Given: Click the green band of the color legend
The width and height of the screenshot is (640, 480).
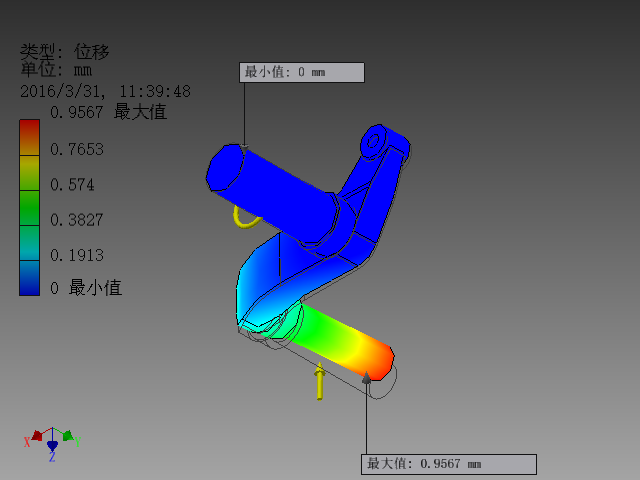Looking at the screenshot, I should pyautogui.click(x=29, y=208).
